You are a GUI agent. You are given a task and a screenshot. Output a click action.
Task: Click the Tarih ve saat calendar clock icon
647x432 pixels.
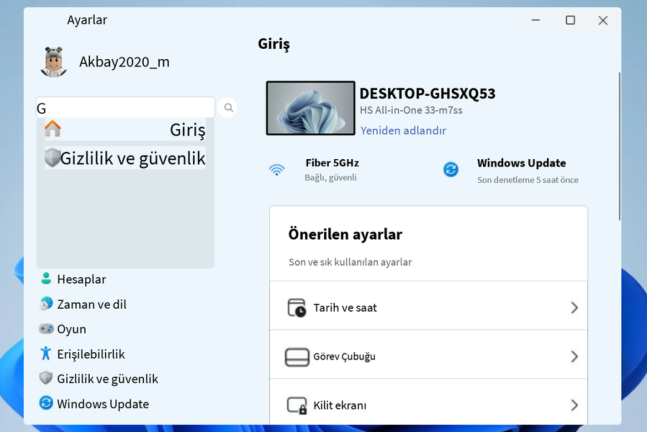[297, 308]
